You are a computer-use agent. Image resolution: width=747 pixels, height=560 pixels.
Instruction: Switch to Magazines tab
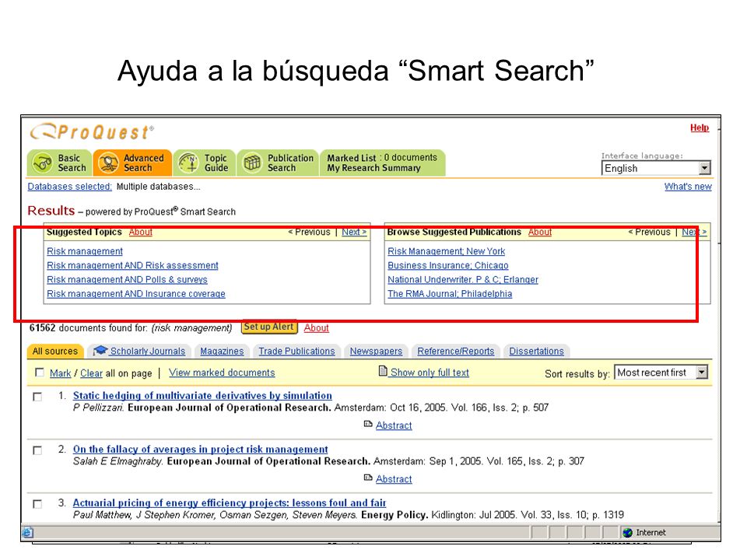[222, 352]
